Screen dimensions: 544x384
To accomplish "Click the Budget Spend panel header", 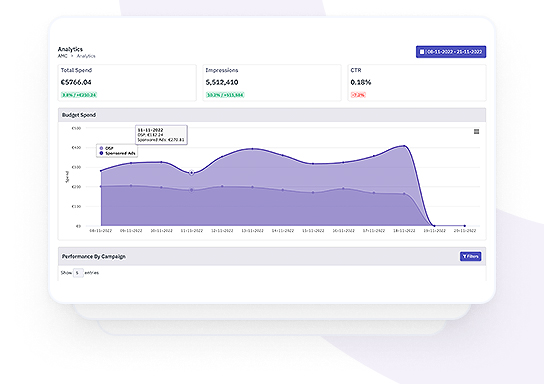I will pyautogui.click(x=272, y=115).
